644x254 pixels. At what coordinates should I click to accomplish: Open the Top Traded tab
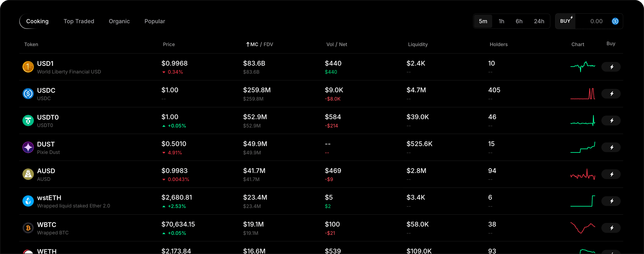click(79, 21)
